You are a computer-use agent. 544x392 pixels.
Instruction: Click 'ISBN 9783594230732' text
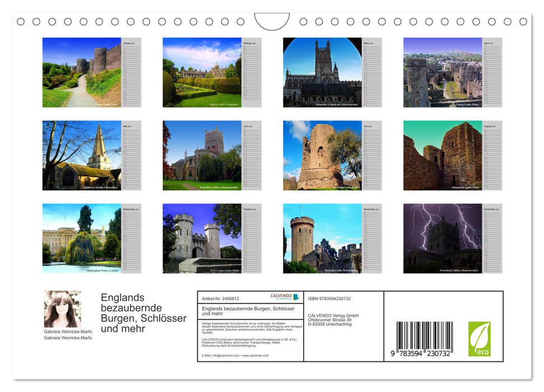coord(329,298)
